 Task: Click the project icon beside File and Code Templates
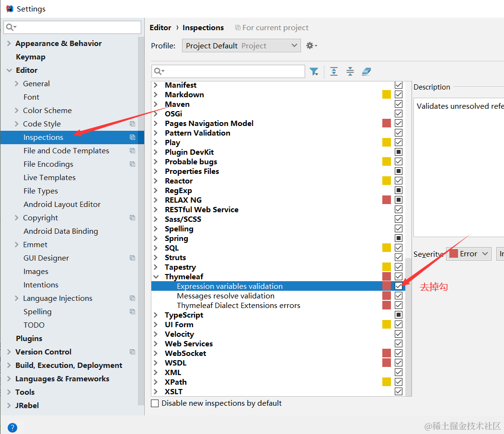pos(132,151)
